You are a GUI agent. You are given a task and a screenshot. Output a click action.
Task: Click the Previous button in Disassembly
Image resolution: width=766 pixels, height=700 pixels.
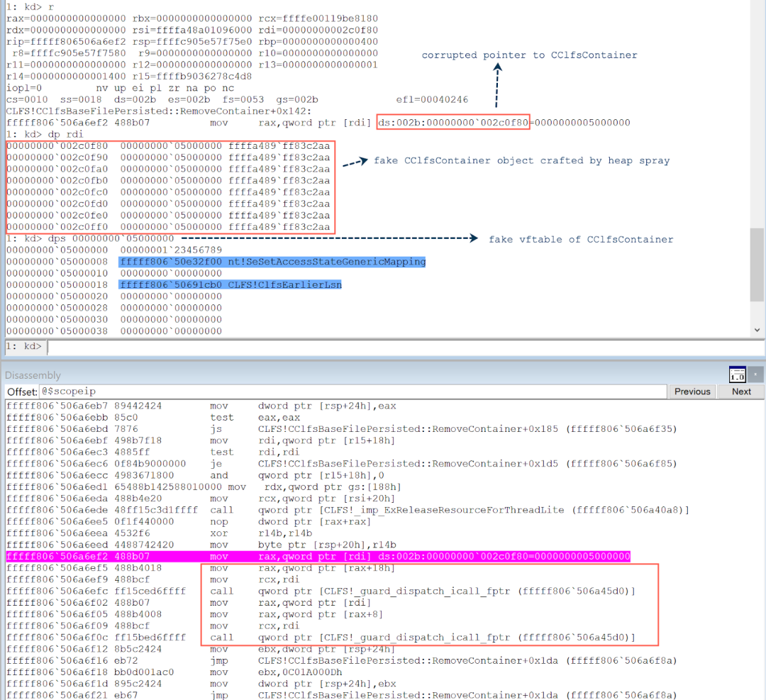(692, 391)
